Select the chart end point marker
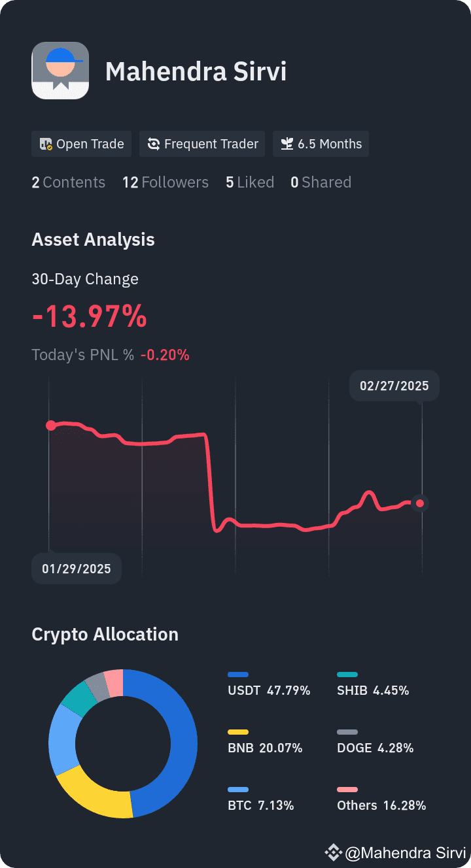471x868 pixels. coord(421,503)
